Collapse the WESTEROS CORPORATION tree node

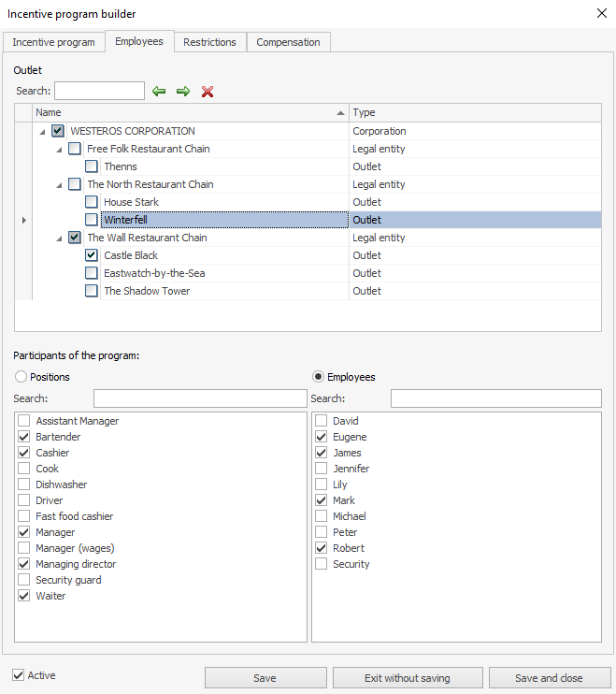pyautogui.click(x=42, y=132)
